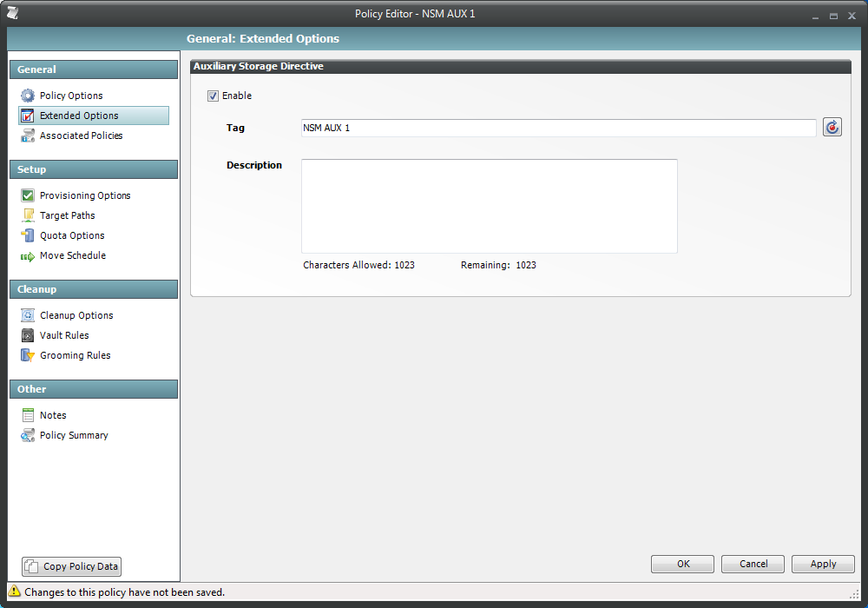Click the OK button
The height and width of the screenshot is (608, 868).
click(x=682, y=564)
